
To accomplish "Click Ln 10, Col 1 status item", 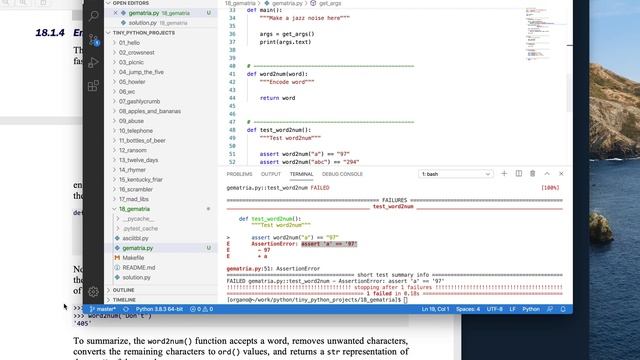I will tap(435, 309).
